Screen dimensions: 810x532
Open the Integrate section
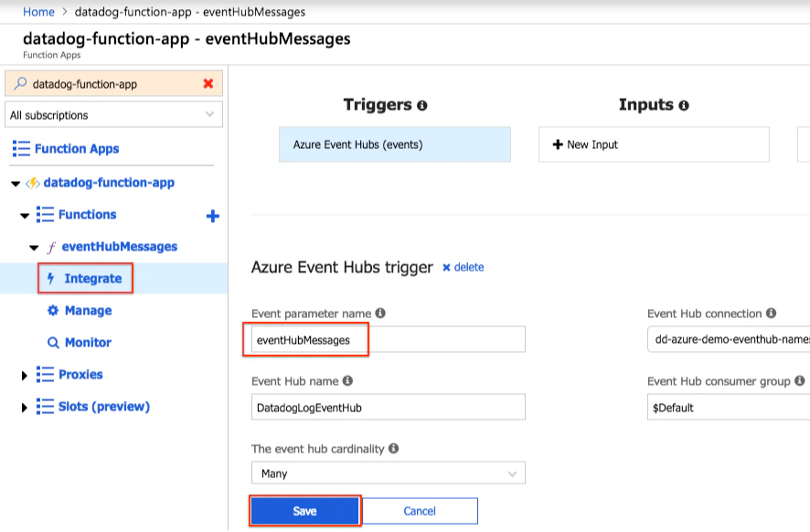(x=93, y=279)
